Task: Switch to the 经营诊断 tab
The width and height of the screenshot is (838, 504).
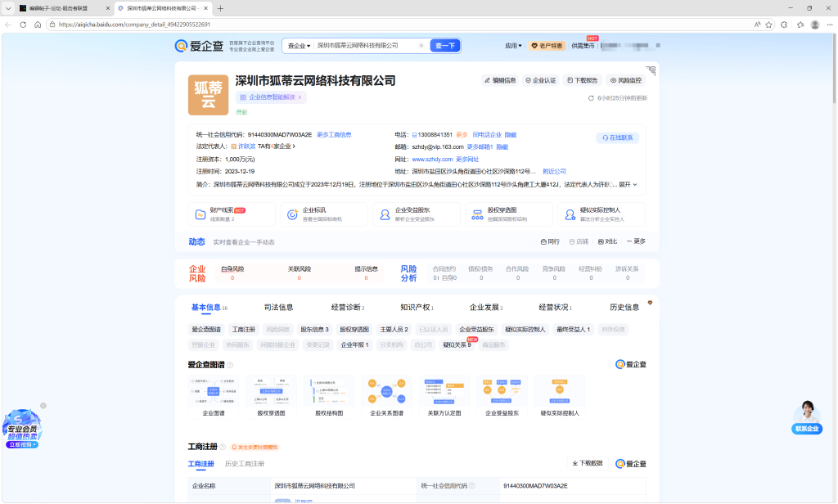Action: click(x=347, y=308)
